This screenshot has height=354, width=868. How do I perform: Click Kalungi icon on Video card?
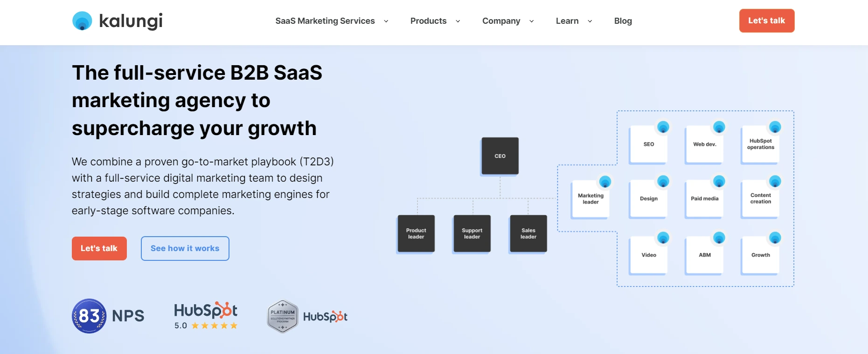click(663, 238)
